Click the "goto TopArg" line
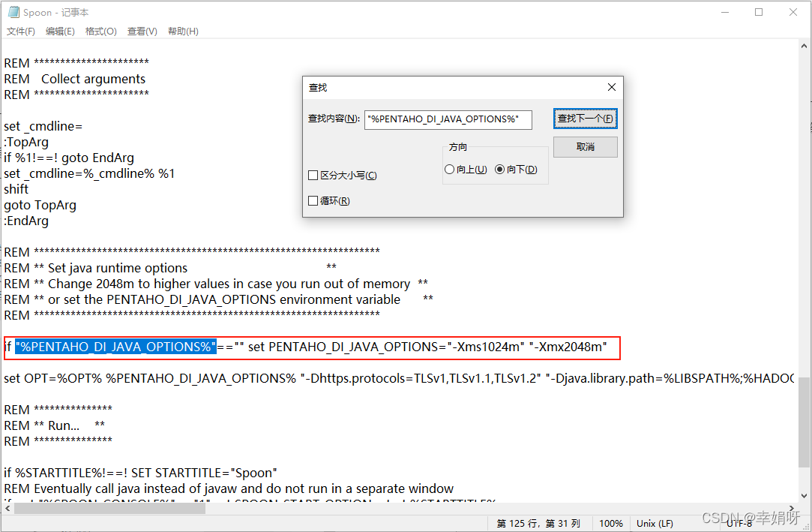 tap(40, 205)
